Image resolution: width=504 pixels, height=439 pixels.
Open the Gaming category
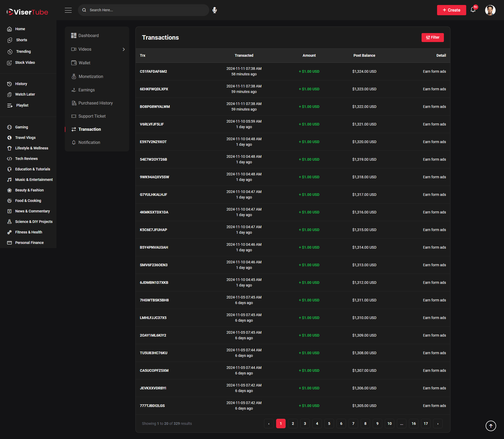point(22,127)
